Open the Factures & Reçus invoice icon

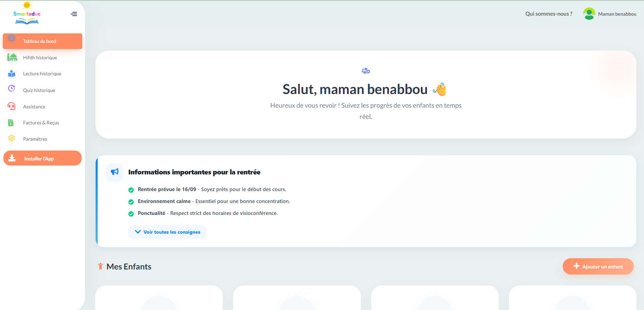pos(11,123)
